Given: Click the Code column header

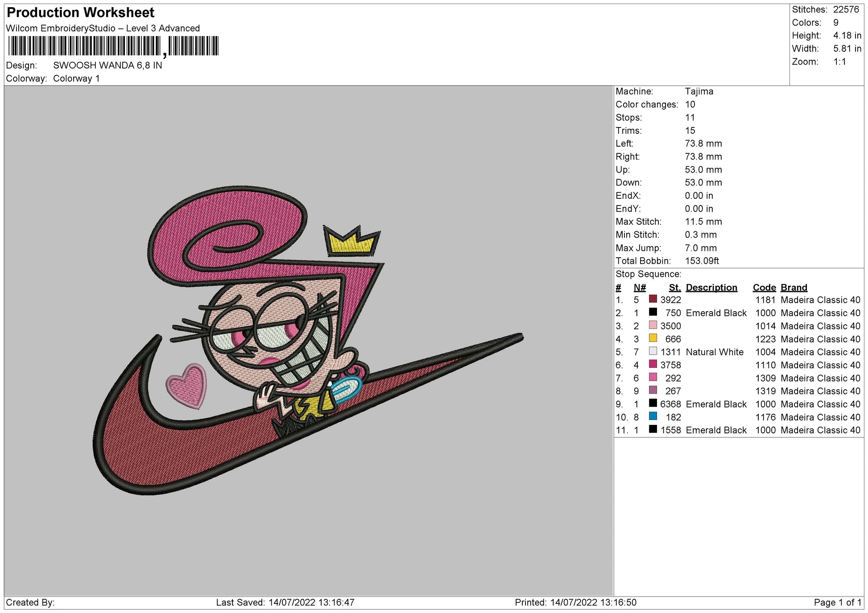Looking at the screenshot, I should (764, 288).
